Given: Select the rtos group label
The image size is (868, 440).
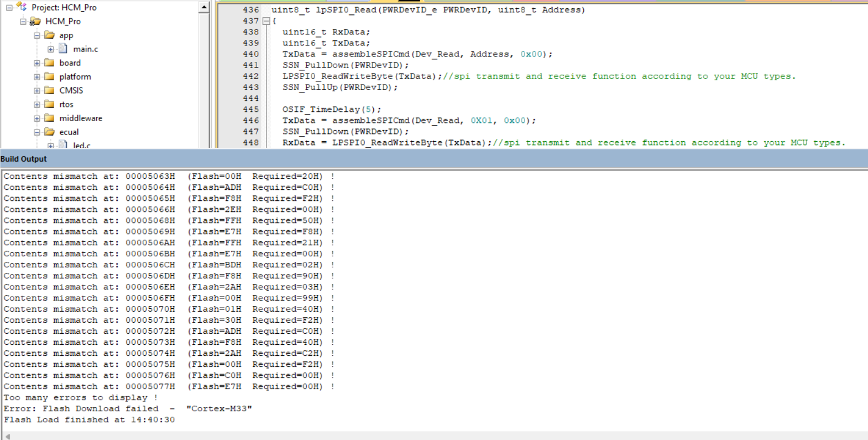Looking at the screenshot, I should [66, 104].
